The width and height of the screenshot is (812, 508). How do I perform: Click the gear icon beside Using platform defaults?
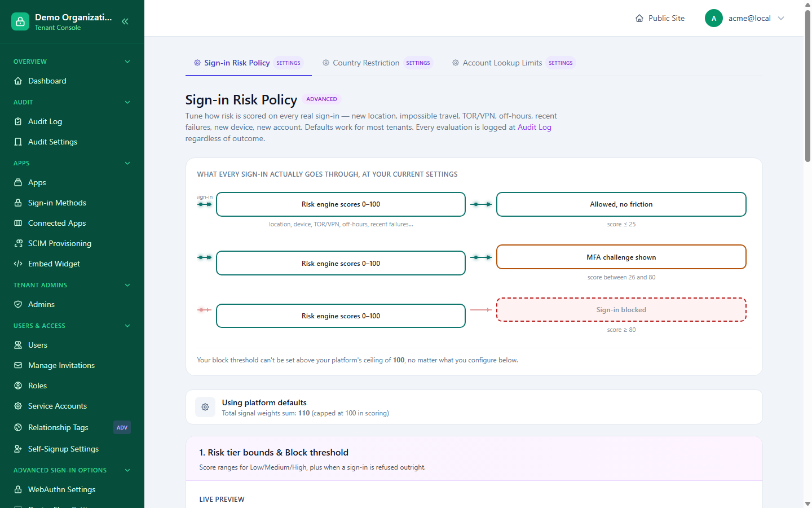(x=205, y=407)
